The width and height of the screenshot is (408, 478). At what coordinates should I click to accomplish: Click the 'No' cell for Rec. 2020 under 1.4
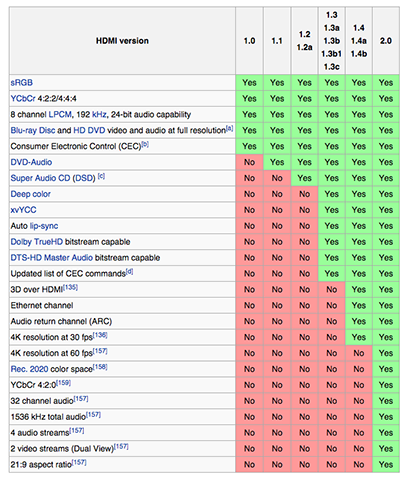click(359, 369)
